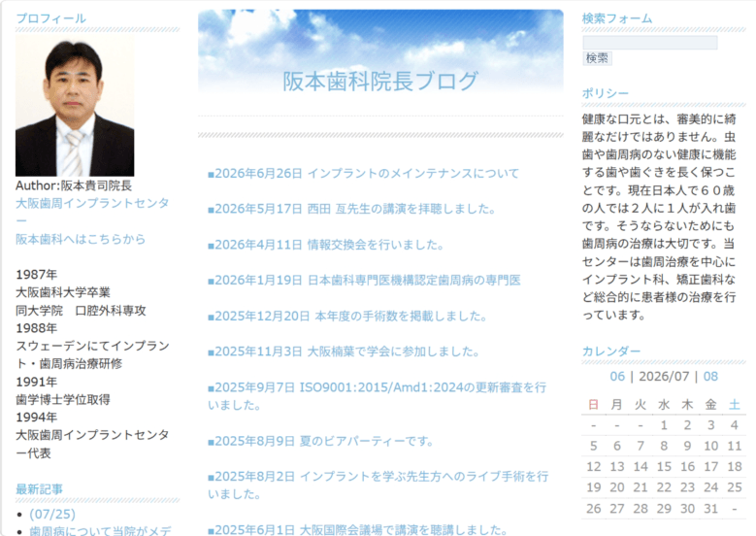
Task: Open post 2026年1月19日 日本歯科専門医機構認定歯周病の専門医
Action: (x=364, y=281)
